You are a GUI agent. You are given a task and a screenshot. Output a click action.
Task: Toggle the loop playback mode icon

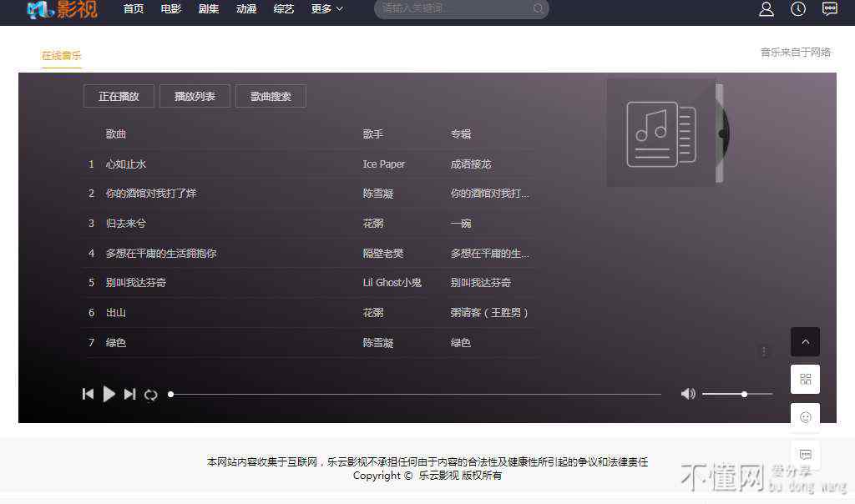pyautogui.click(x=151, y=395)
